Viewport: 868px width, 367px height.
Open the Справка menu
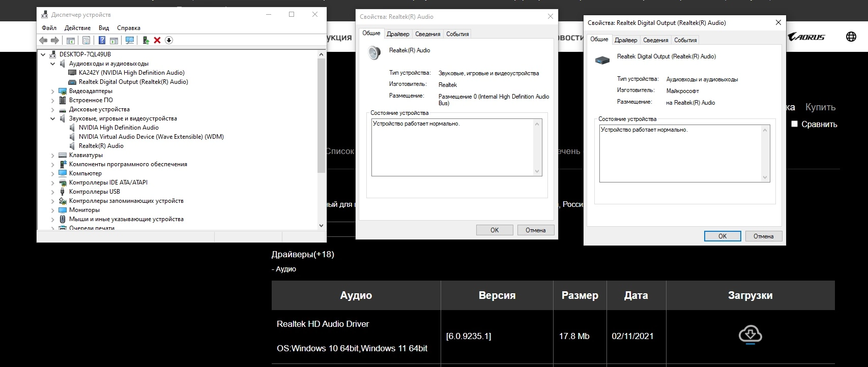[x=129, y=28]
